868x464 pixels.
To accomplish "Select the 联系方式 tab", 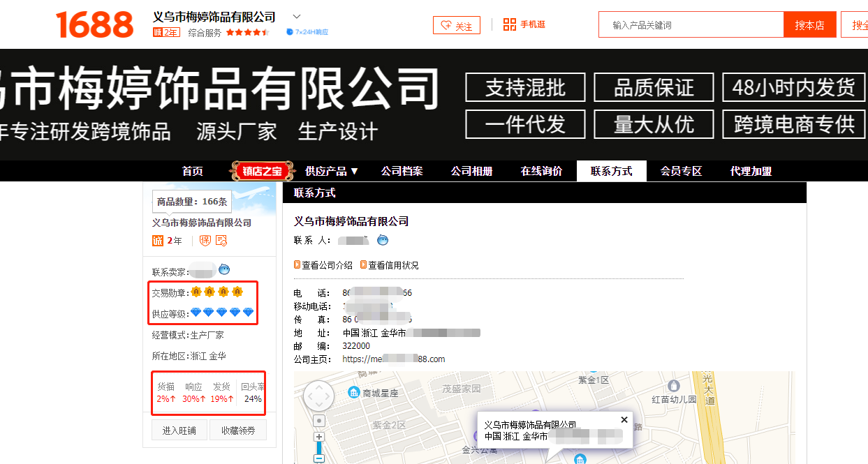I will [x=612, y=171].
